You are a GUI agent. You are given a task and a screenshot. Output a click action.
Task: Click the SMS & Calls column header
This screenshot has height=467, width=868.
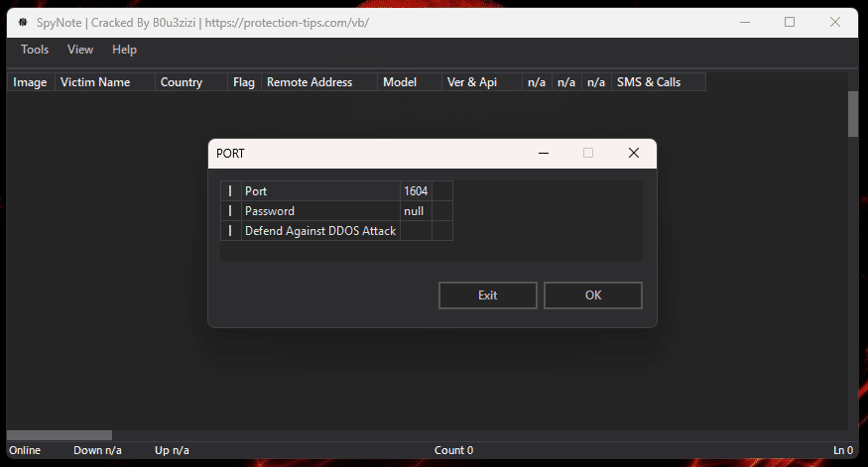659,82
